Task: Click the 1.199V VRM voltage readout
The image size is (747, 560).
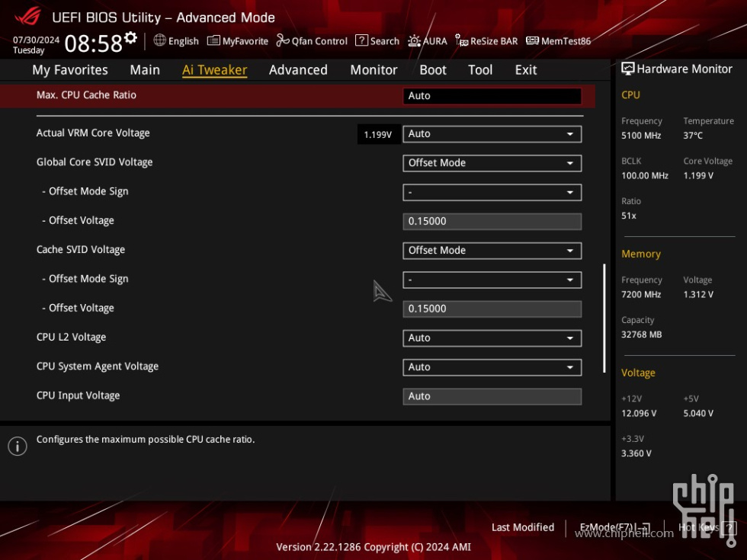Action: 378,134
